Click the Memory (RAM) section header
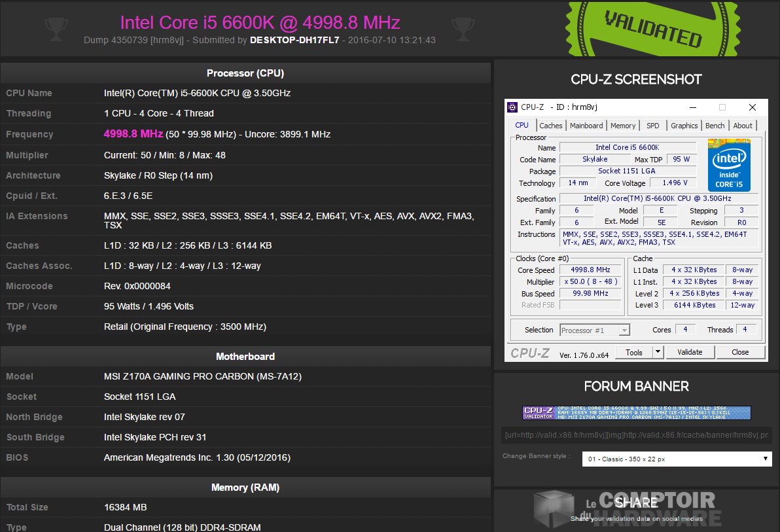Viewport: 780px width, 532px height. click(245, 488)
